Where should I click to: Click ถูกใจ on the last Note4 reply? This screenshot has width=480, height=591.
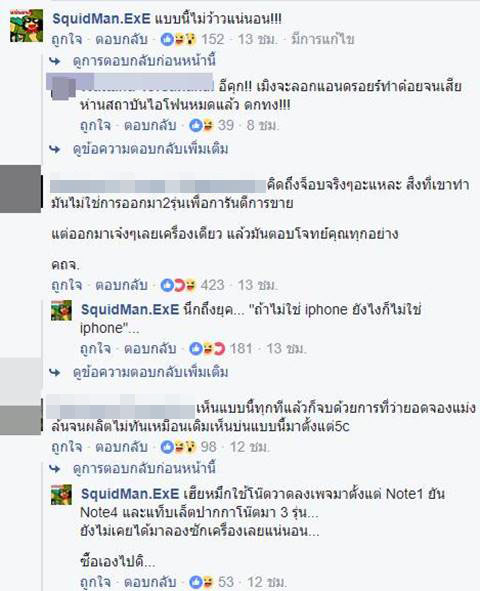click(x=96, y=582)
